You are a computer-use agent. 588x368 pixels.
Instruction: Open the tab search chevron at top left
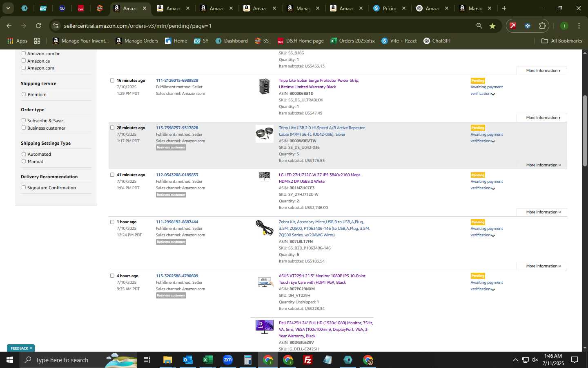8,8
